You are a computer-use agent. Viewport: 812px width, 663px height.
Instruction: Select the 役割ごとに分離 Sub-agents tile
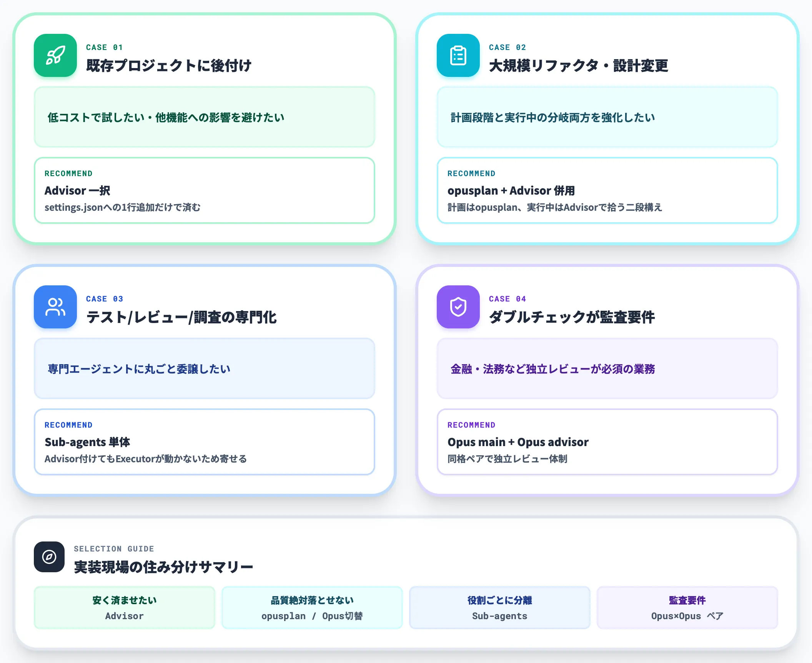coord(500,608)
